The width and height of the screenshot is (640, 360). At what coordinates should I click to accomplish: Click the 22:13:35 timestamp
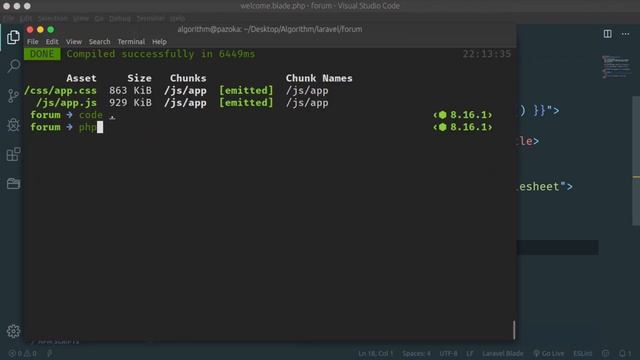[487, 54]
